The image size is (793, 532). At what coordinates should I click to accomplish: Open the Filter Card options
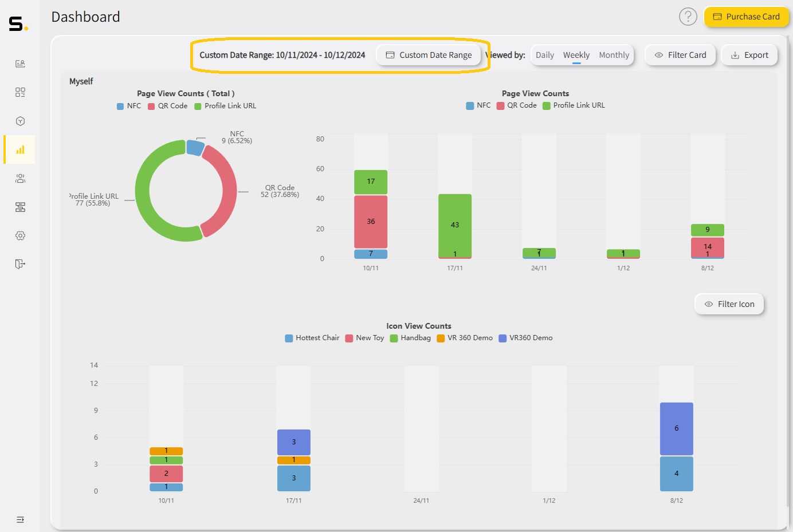click(x=680, y=54)
